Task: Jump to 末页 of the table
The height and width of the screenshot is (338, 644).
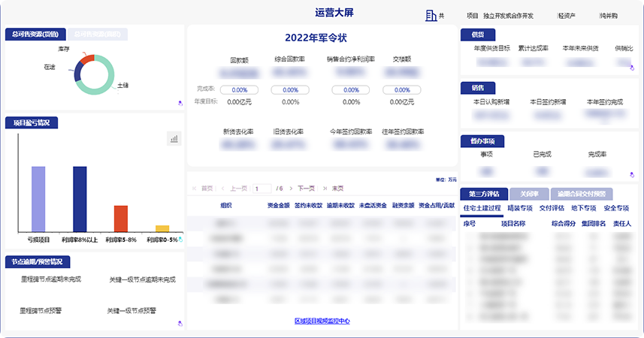Action: pyautogui.click(x=337, y=189)
